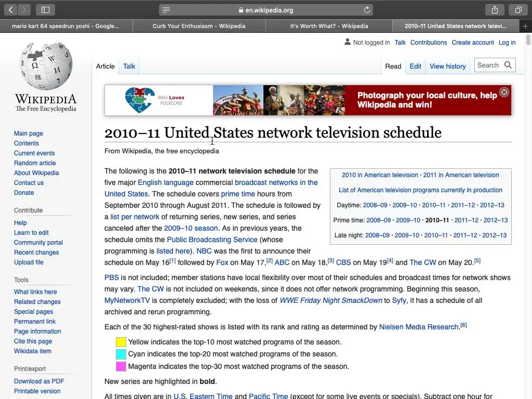Screen dimensions: 532x399
Task: Switch to the Mario Kart 64 speedrun tab
Action: [66, 26]
